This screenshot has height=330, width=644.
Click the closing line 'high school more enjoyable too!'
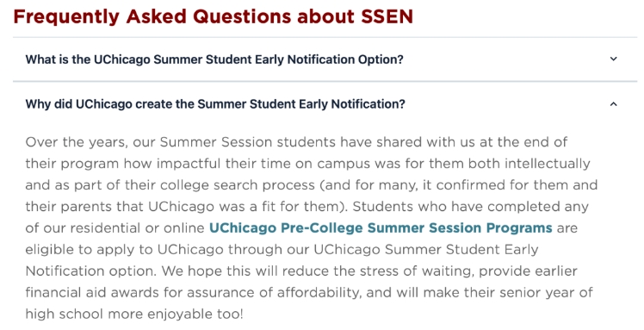134,314
